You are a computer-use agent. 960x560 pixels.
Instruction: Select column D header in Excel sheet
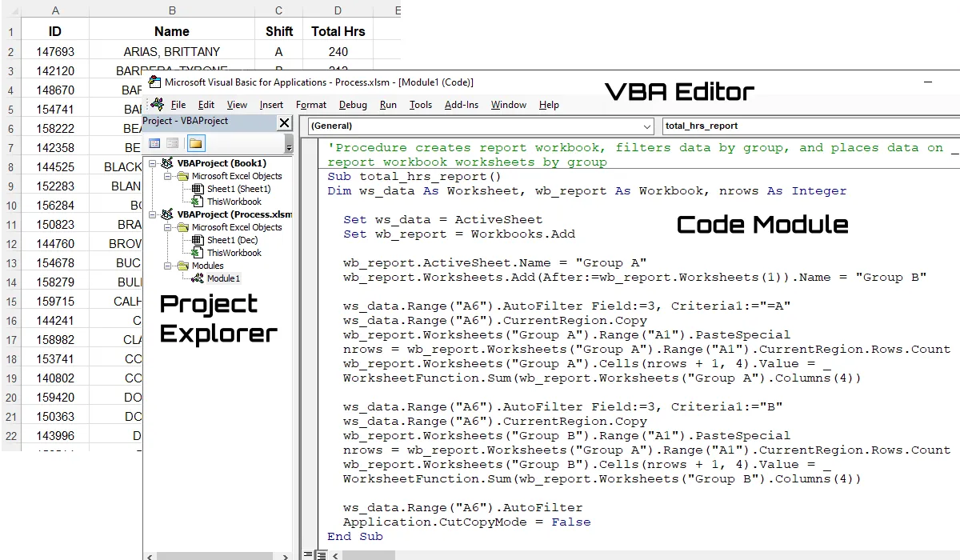(x=338, y=10)
